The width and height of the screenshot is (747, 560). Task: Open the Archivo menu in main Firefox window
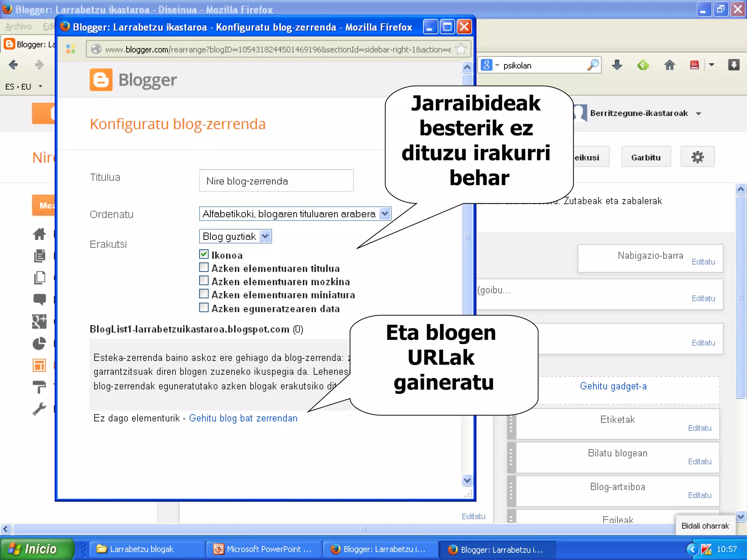pyautogui.click(x=19, y=26)
